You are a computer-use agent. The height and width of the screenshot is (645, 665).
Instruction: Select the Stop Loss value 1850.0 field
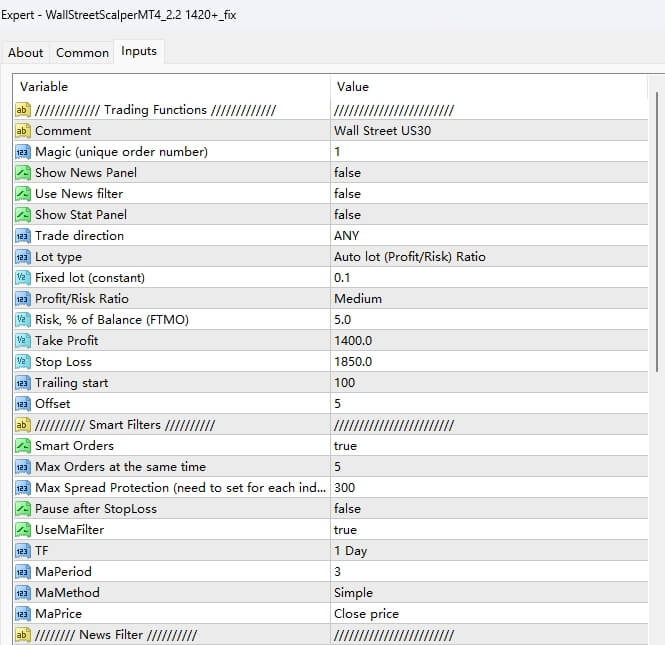(357, 362)
